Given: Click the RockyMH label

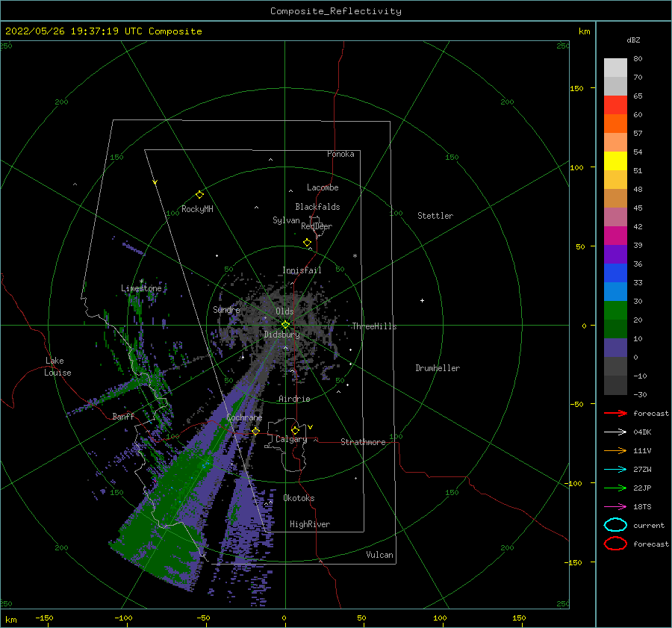Looking at the screenshot, I should [x=197, y=209].
